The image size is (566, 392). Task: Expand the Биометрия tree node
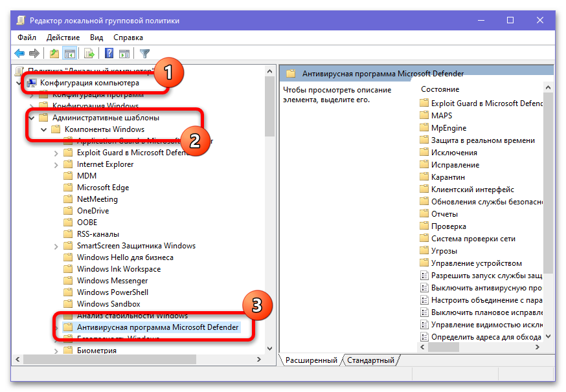[x=56, y=351]
